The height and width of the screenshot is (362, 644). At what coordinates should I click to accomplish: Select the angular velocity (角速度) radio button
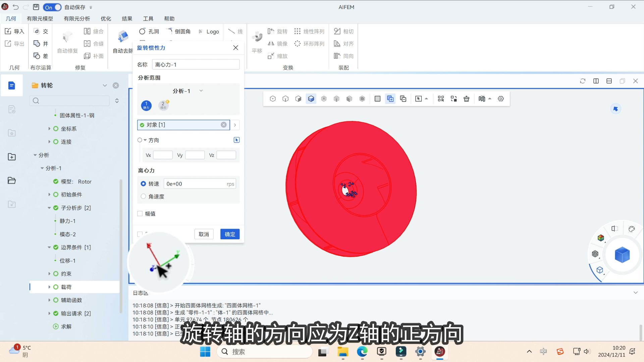coord(144,196)
